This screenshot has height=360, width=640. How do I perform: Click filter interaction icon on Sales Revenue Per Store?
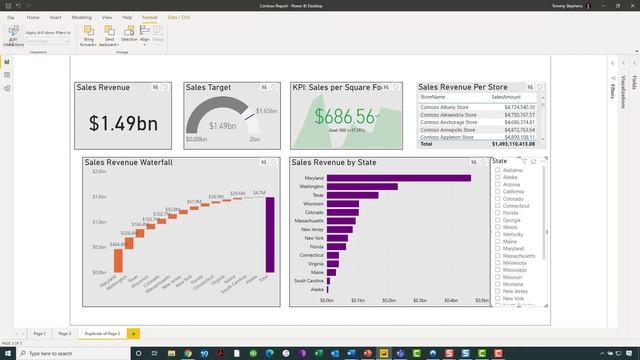tap(530, 87)
